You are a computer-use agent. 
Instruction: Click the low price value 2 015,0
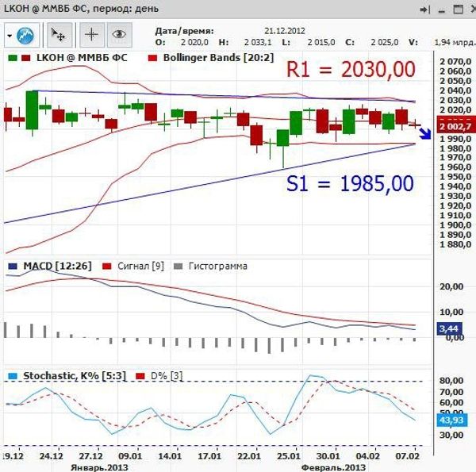321,43
